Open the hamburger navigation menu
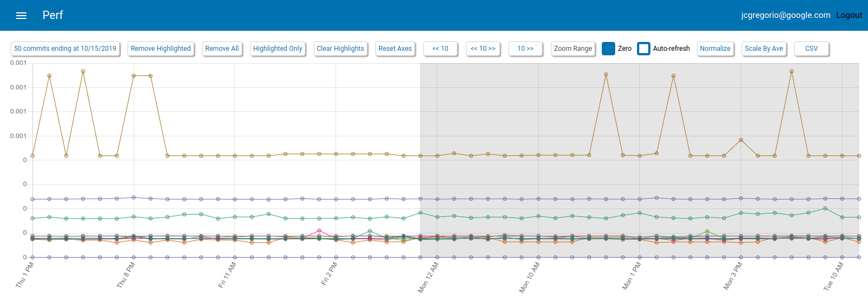Viewport: 868px width, 299px height. (x=21, y=16)
